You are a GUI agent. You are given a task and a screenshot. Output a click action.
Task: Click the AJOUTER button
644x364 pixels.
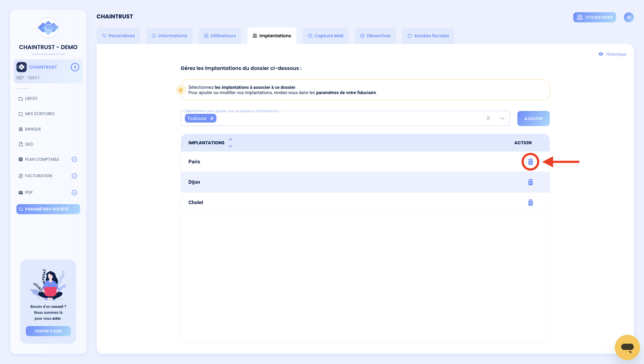click(x=533, y=118)
